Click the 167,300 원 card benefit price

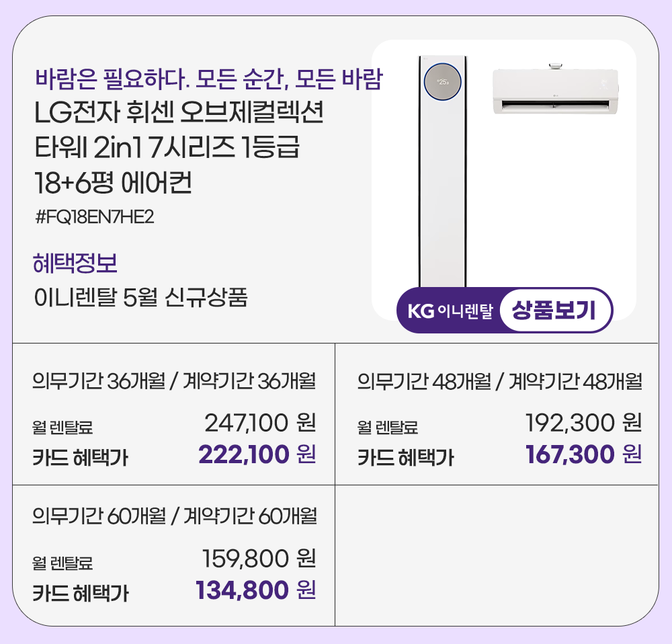pos(583,455)
